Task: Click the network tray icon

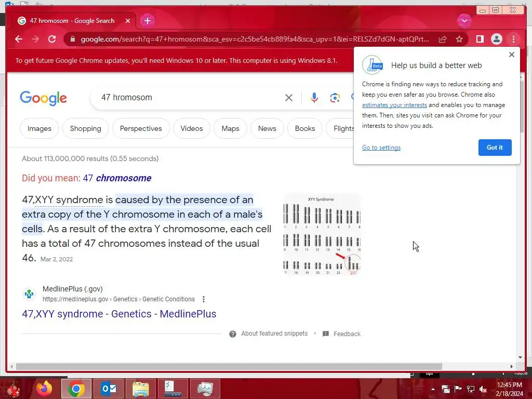Action: coord(471,389)
